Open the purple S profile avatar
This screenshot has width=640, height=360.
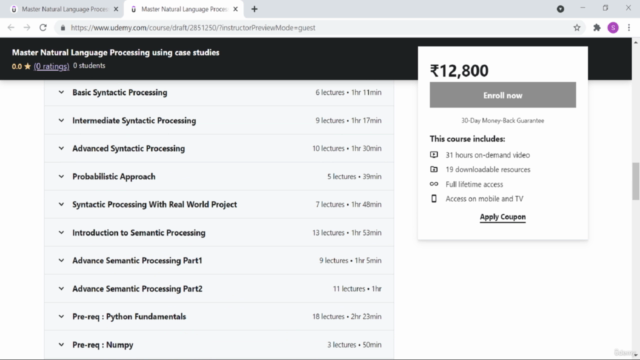point(613,28)
